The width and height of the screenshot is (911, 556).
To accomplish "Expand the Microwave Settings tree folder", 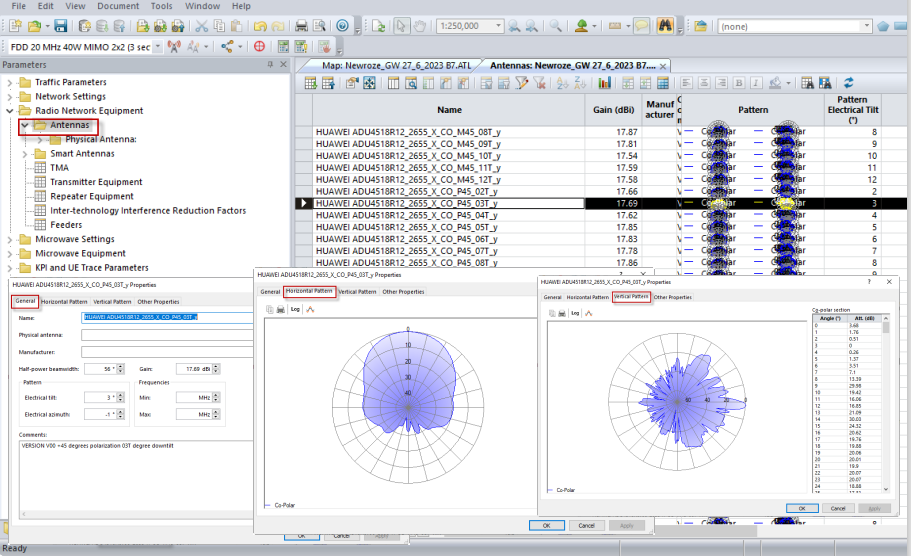I will pos(11,239).
